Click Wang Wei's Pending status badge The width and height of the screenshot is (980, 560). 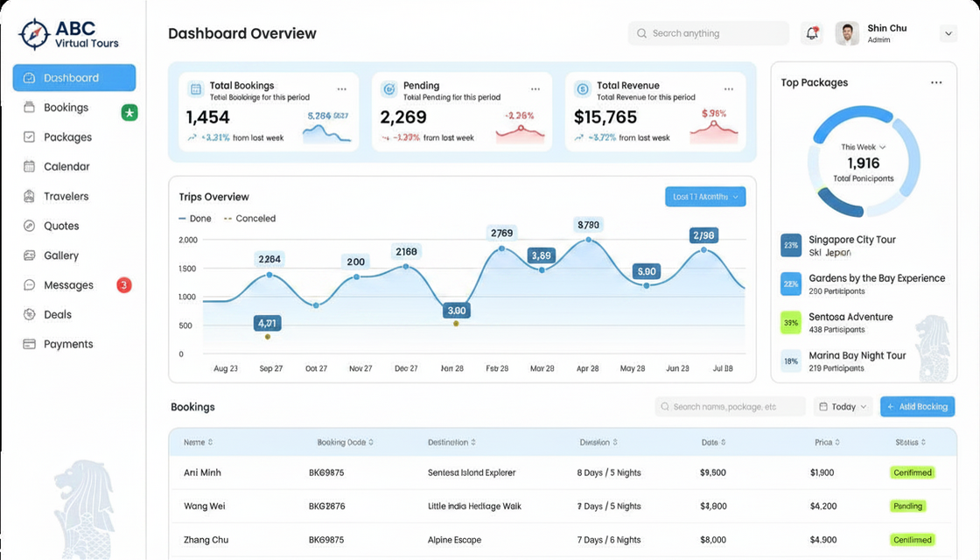click(907, 507)
